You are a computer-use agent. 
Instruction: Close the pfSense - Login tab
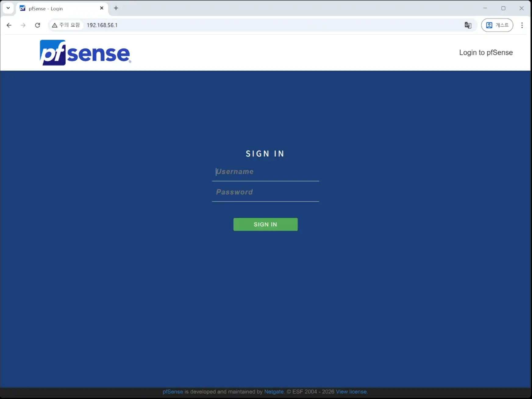tap(102, 8)
